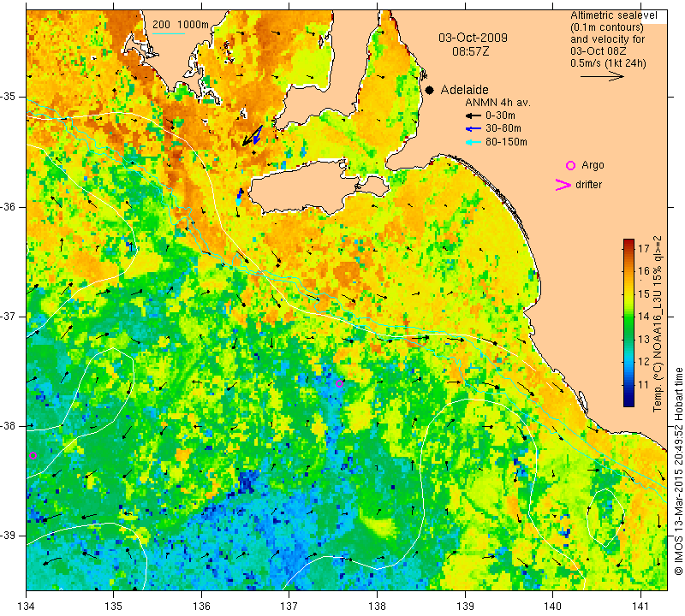Click the cyan isobath legend line under 200 1000m
Screen dimensions: 685x616
(x=169, y=33)
